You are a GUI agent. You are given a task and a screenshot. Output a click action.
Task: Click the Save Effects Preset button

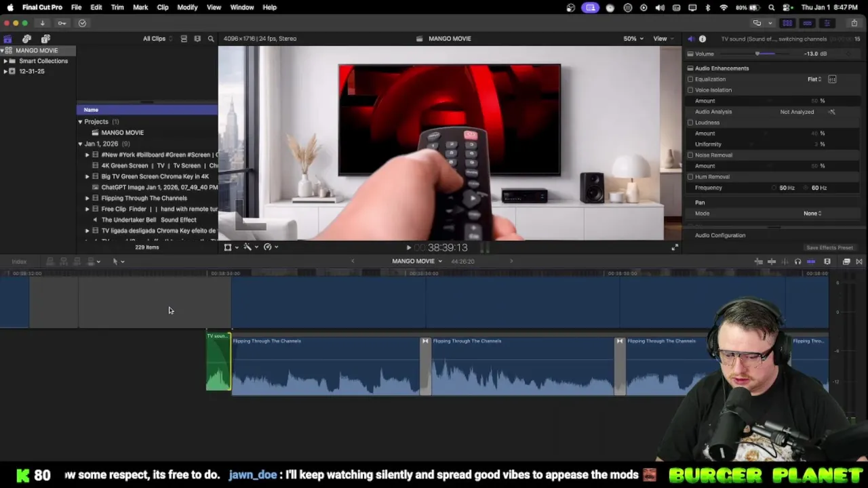coord(829,248)
